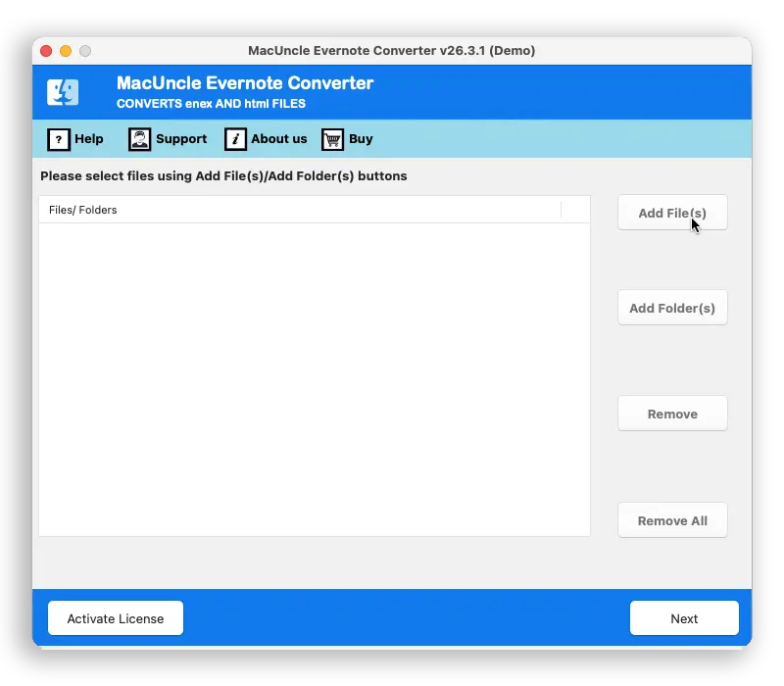Click the Remove button
Viewport: 784px width, 686px height.
(x=672, y=414)
